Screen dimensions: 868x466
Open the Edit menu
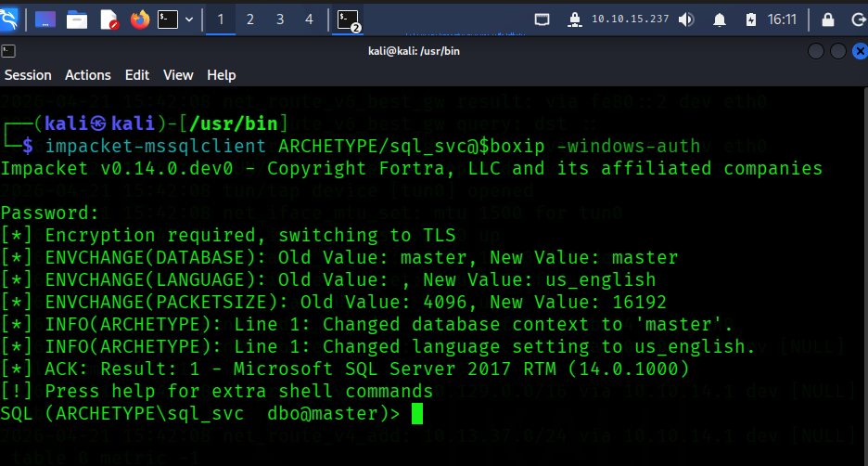point(136,75)
